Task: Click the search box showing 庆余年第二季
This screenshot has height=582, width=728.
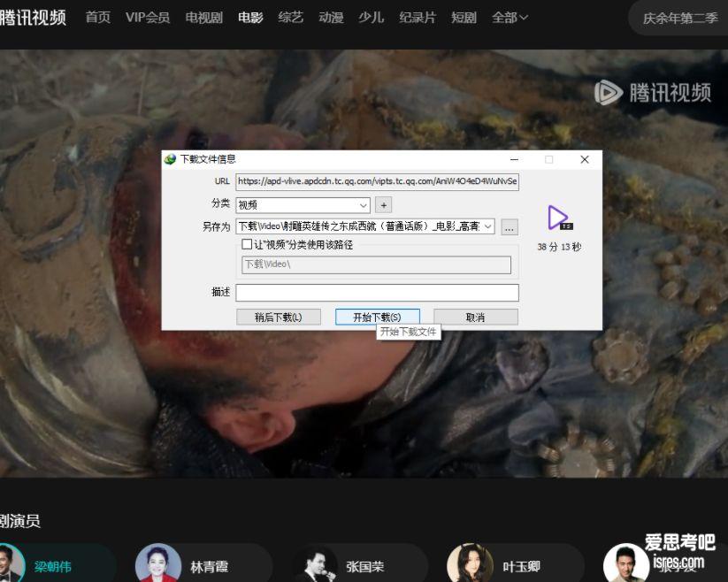Action: [680, 18]
